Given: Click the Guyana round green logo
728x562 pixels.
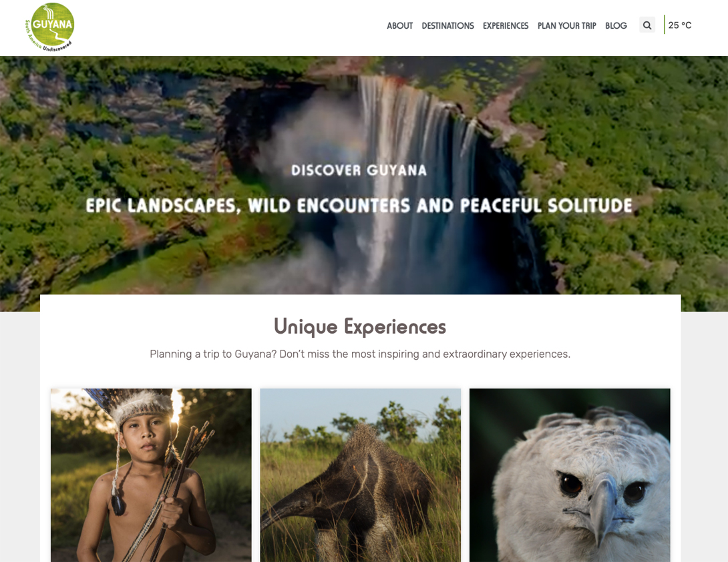Looking at the screenshot, I should coord(49,27).
